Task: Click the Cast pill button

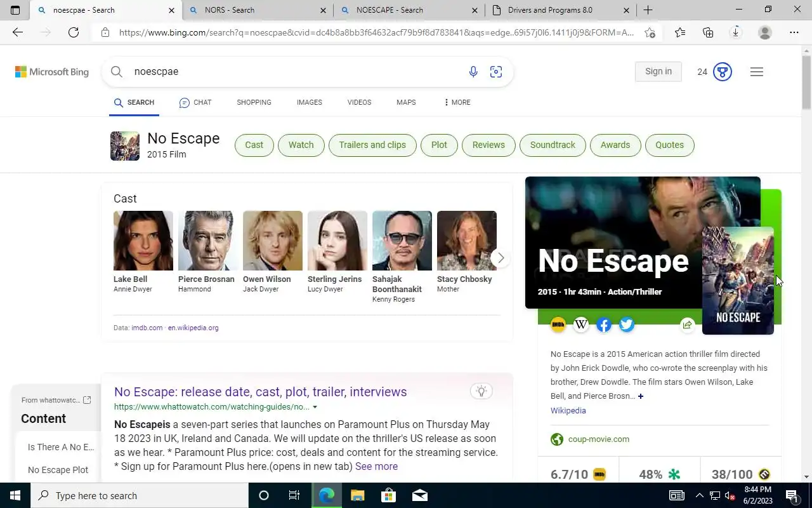Action: (254, 145)
